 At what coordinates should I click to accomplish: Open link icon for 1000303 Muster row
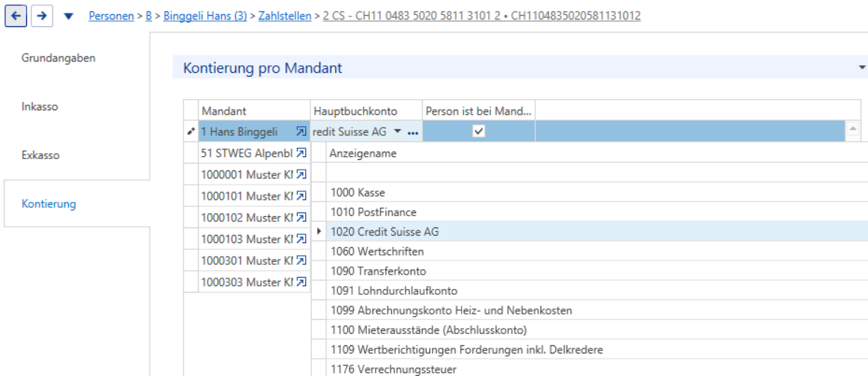(301, 281)
